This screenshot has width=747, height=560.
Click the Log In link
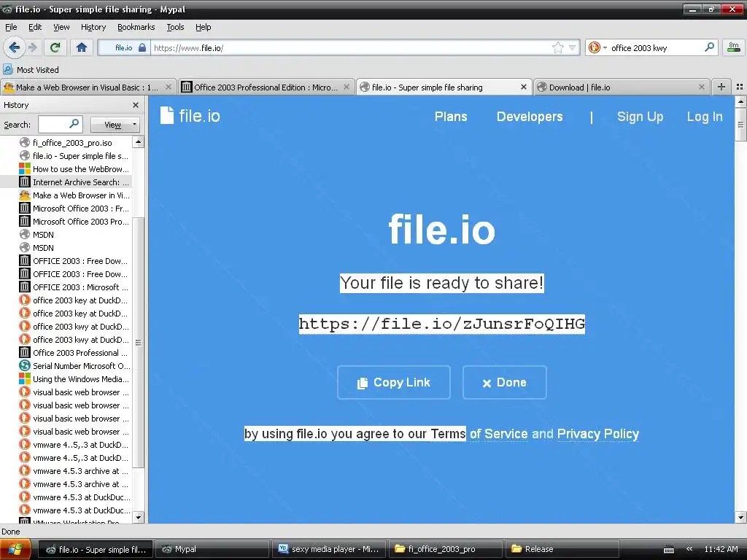705,117
